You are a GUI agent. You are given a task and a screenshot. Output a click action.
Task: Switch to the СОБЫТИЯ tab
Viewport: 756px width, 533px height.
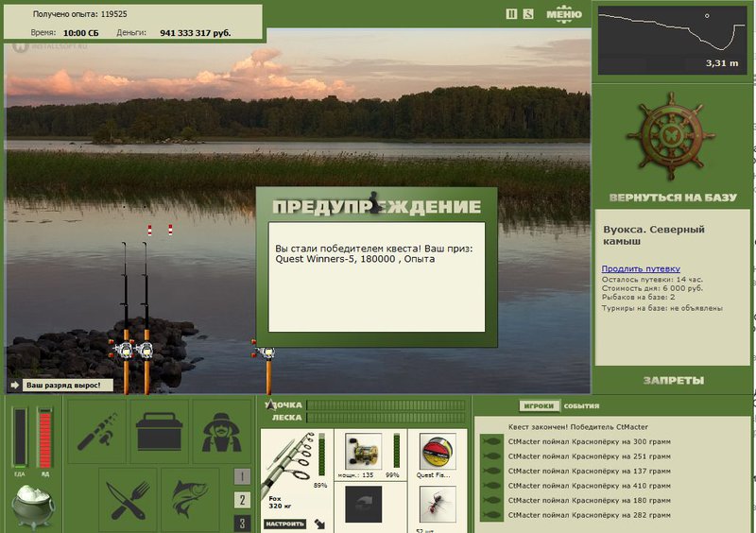(581, 406)
